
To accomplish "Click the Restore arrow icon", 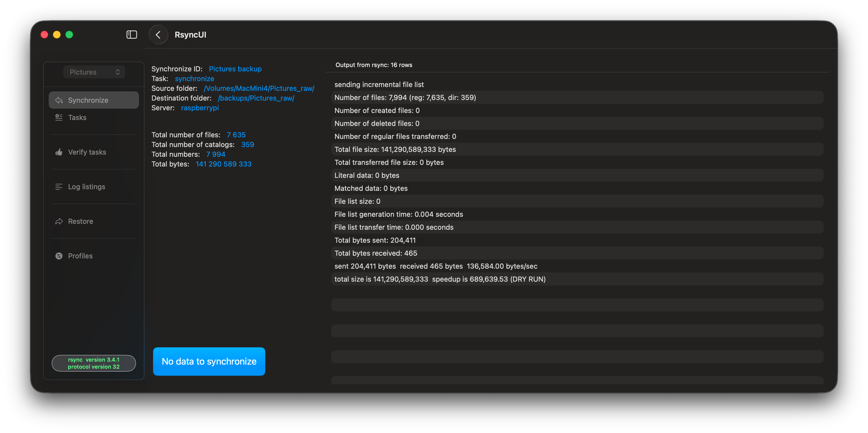I will pos(59,221).
